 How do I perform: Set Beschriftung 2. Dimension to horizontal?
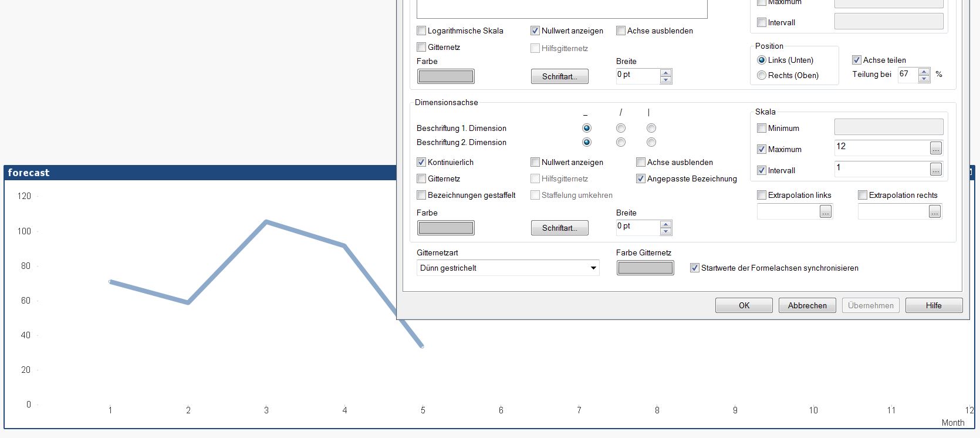click(587, 142)
